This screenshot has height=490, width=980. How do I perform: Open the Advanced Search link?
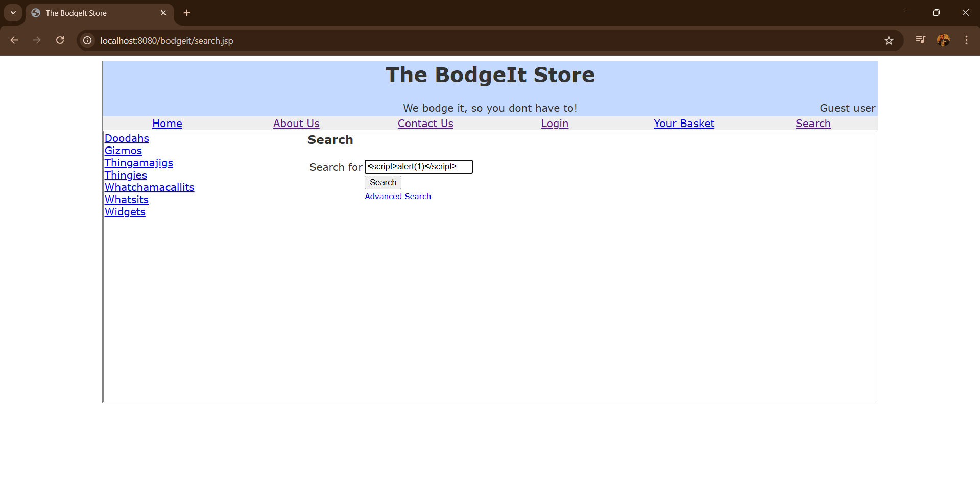398,197
